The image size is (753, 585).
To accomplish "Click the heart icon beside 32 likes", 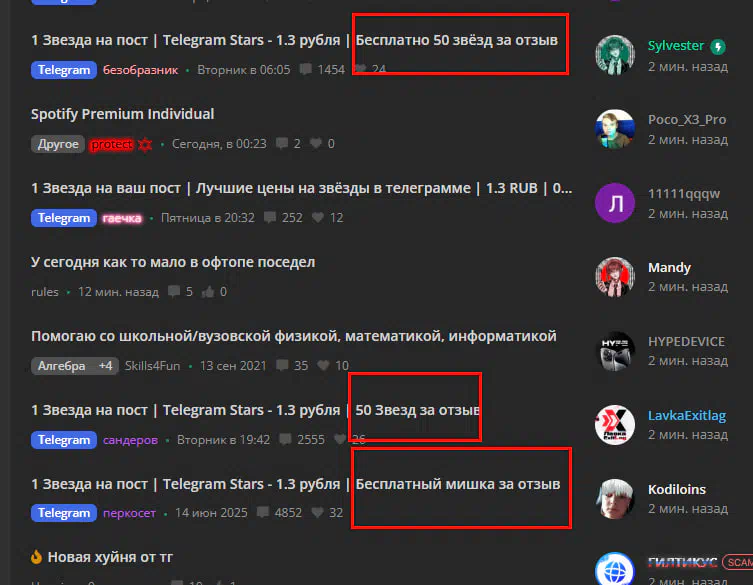I will [317, 512].
